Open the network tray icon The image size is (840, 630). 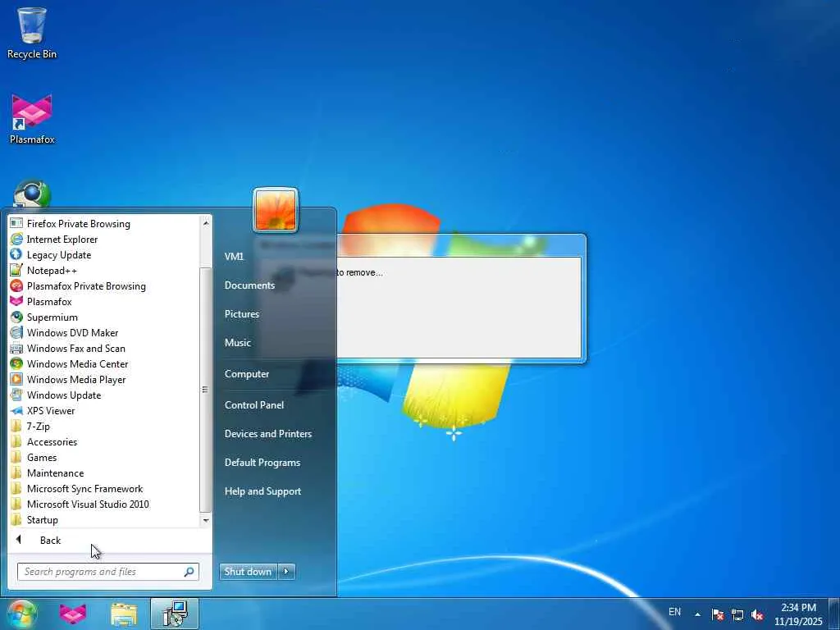click(x=737, y=614)
